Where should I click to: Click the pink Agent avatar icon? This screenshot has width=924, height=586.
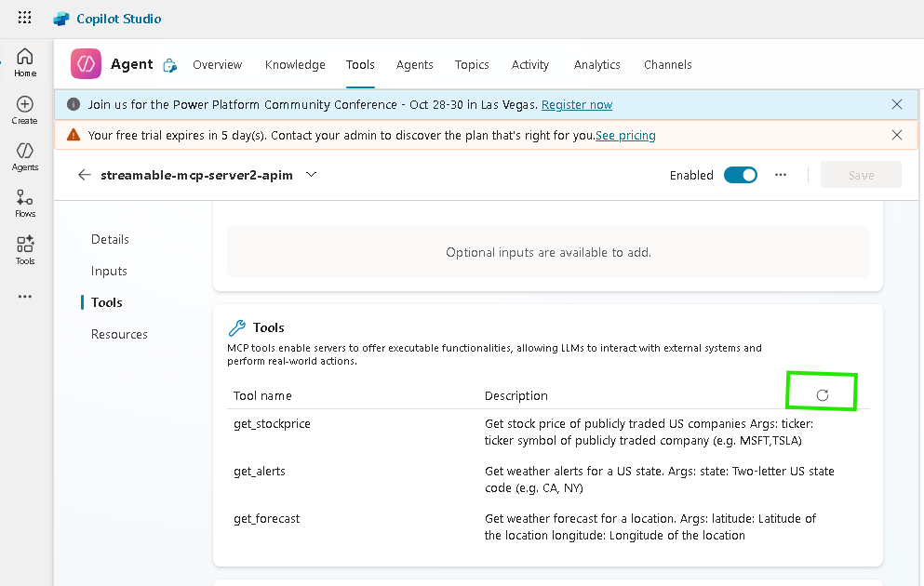coord(86,63)
